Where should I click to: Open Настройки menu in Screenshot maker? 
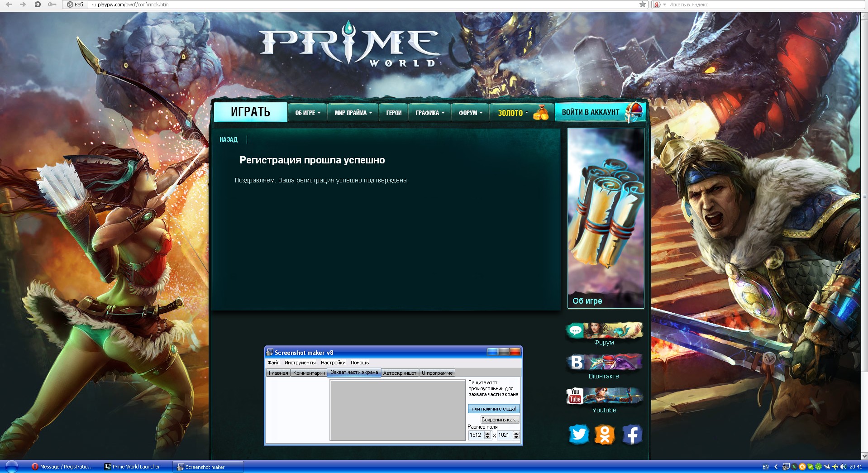pyautogui.click(x=333, y=363)
